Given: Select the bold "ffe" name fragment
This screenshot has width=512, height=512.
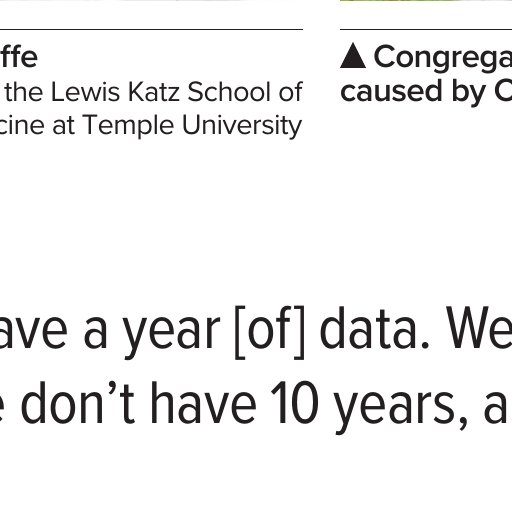Looking at the screenshot, I should click(18, 57).
